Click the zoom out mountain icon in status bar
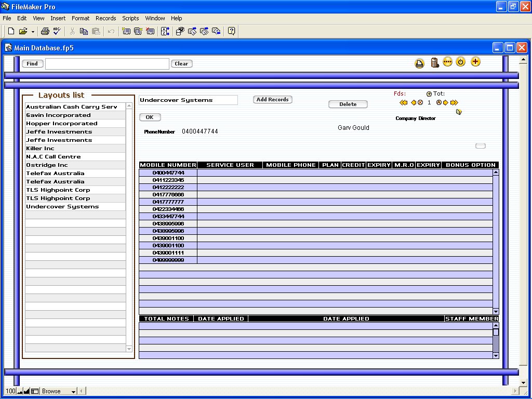Viewport: 532px width, 399px height. coord(20,391)
